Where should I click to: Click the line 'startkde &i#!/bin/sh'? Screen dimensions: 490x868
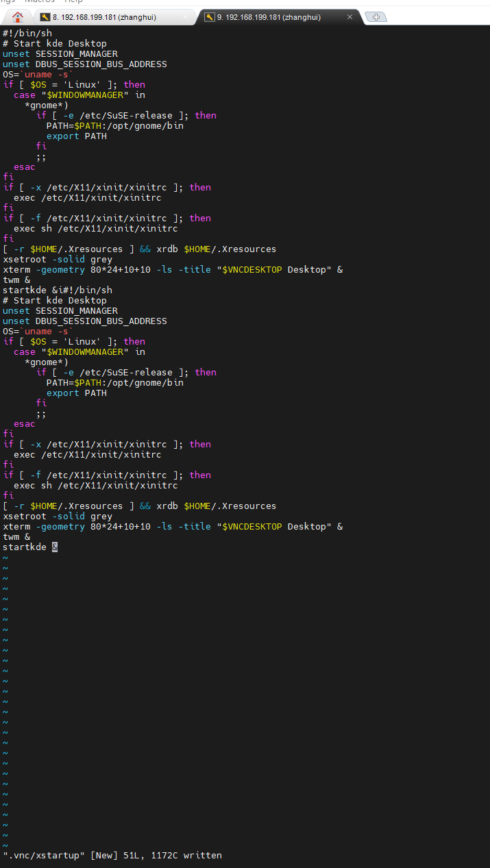(x=58, y=290)
